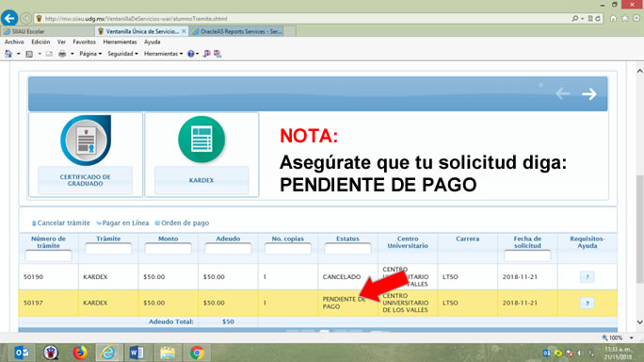Click the compatibility view icon in address bar
Viewport: 644px width, 362px height.
[590, 19]
